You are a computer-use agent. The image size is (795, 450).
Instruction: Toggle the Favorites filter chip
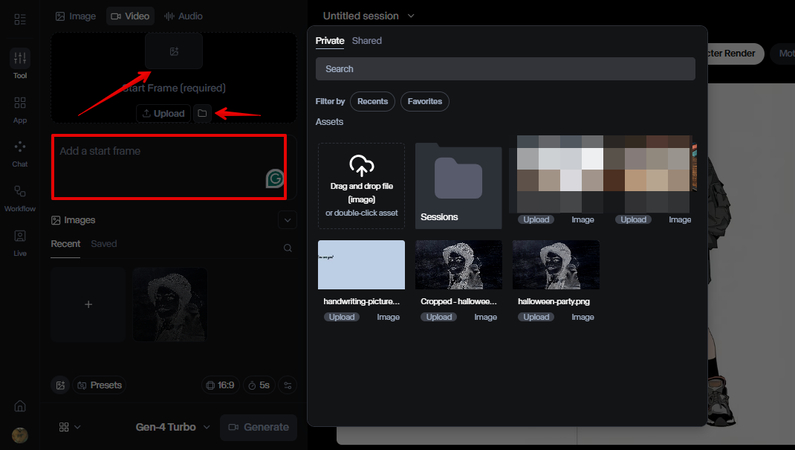tap(425, 101)
